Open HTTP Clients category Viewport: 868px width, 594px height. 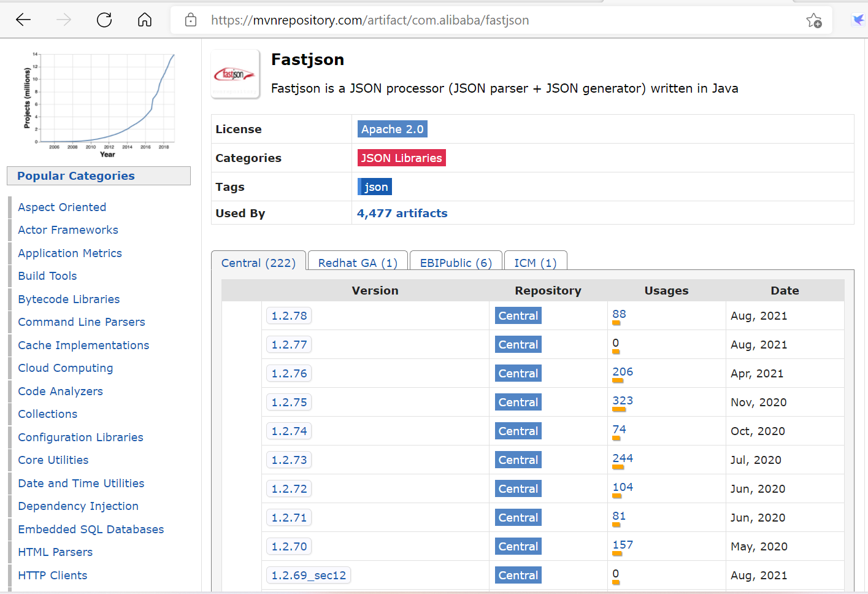click(53, 575)
